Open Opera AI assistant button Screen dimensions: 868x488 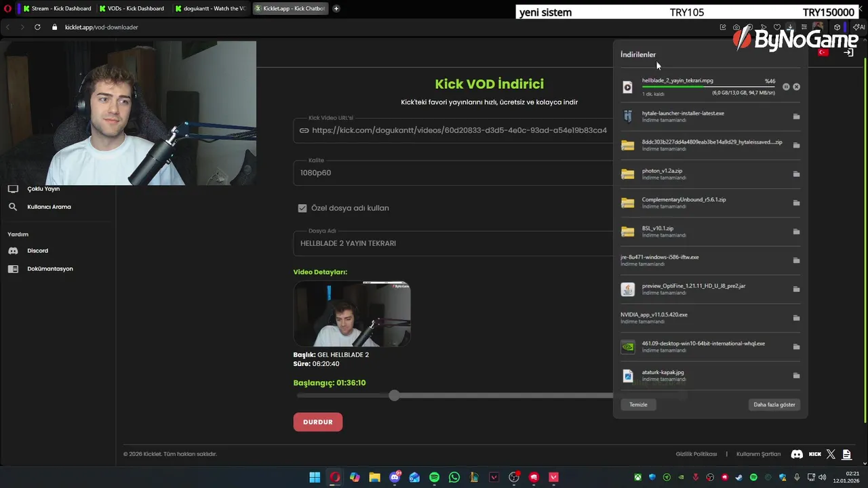coord(860,27)
